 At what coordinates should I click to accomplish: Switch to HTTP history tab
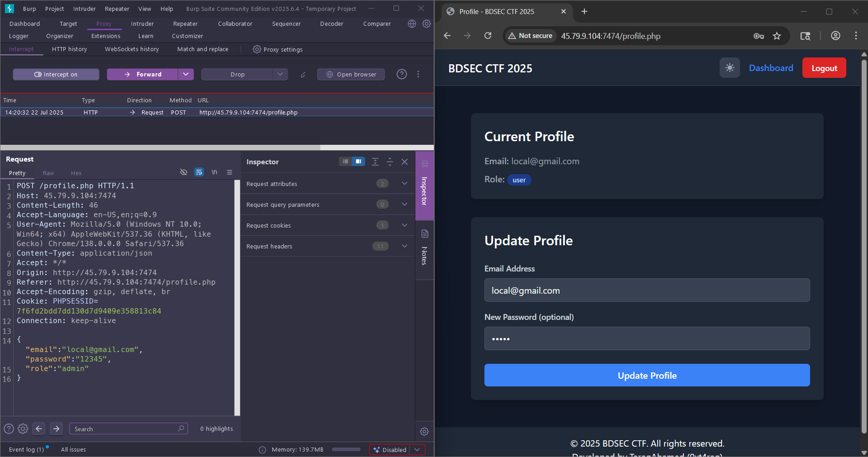pos(69,49)
